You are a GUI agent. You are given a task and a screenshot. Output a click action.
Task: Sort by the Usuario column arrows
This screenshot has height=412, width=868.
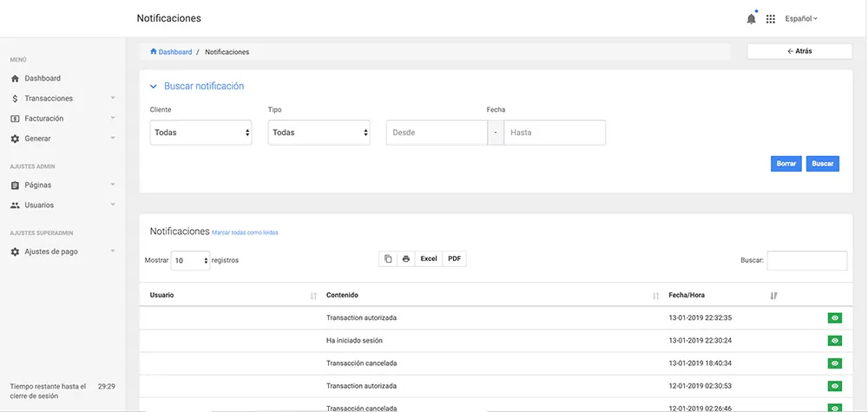(313, 296)
